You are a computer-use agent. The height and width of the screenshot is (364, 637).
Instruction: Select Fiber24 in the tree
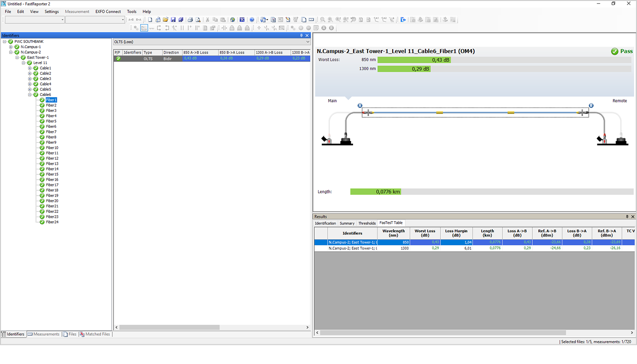[x=52, y=222]
